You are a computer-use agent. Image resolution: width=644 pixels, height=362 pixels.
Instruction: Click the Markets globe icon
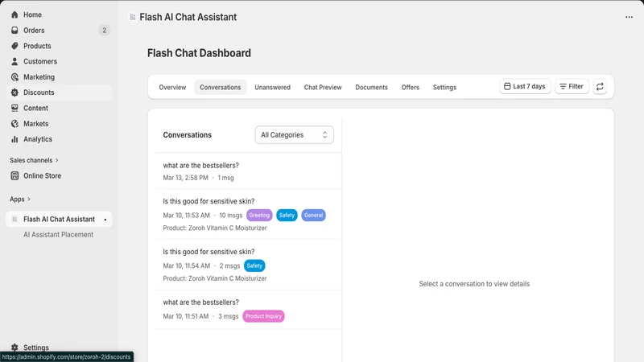click(14, 124)
